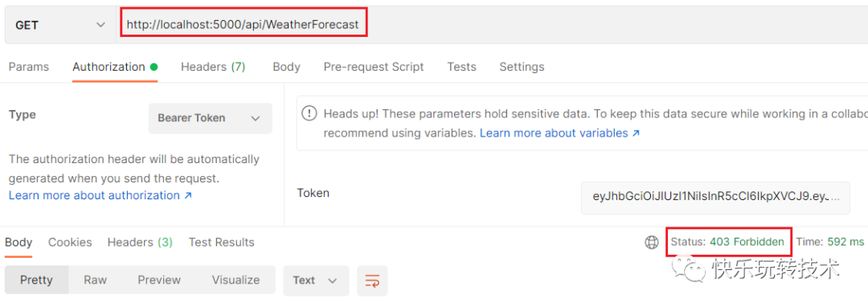
Task: Select the Raw response view
Action: click(x=95, y=280)
